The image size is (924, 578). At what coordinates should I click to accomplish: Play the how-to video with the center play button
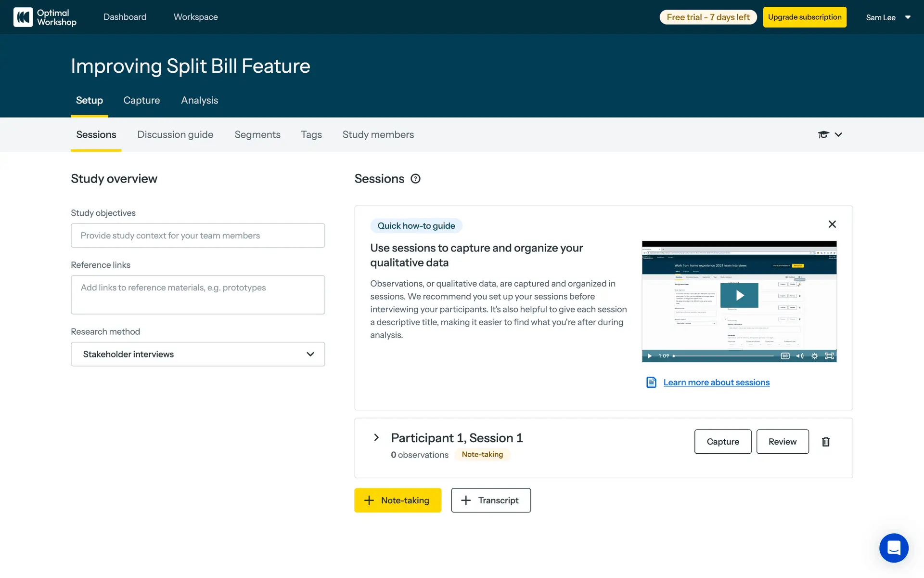pos(739,295)
